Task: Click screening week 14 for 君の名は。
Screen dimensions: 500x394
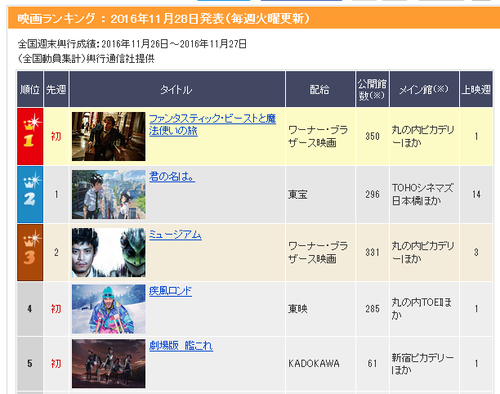Action: pyautogui.click(x=476, y=195)
